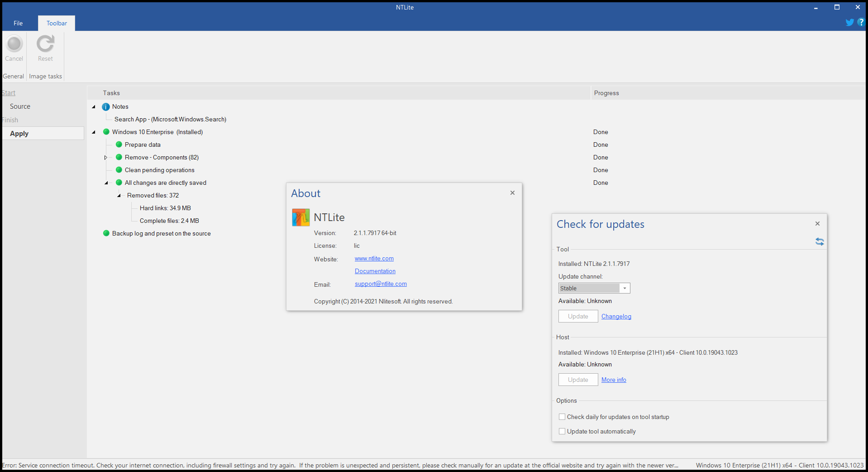868x472 pixels.
Task: Close the Check for updates panel
Action: (x=817, y=223)
